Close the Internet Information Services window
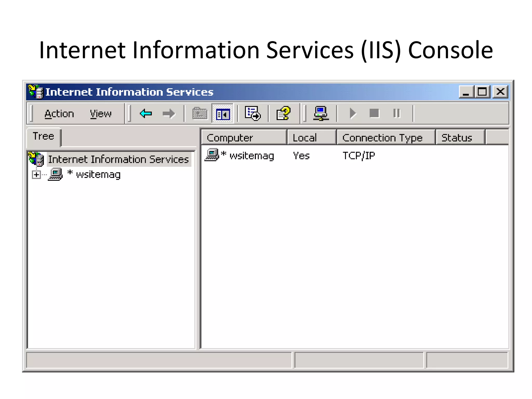The height and width of the screenshot is (399, 532). pos(500,92)
